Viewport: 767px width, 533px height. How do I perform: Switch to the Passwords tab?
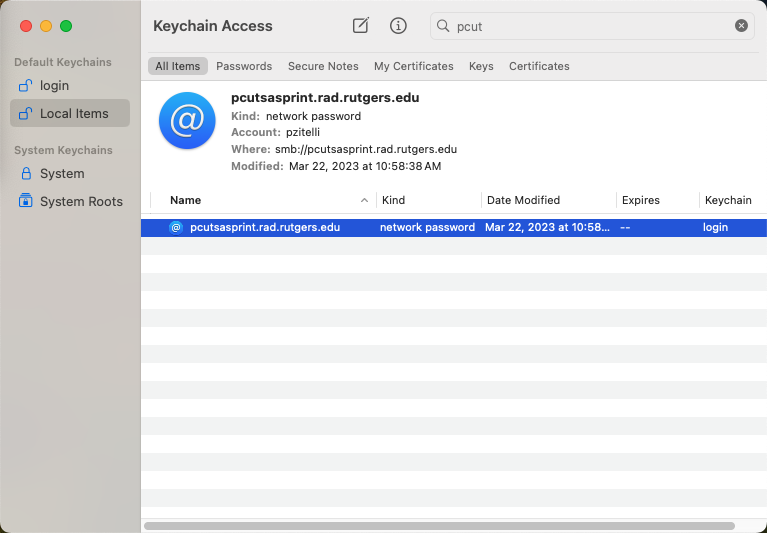pyautogui.click(x=244, y=66)
